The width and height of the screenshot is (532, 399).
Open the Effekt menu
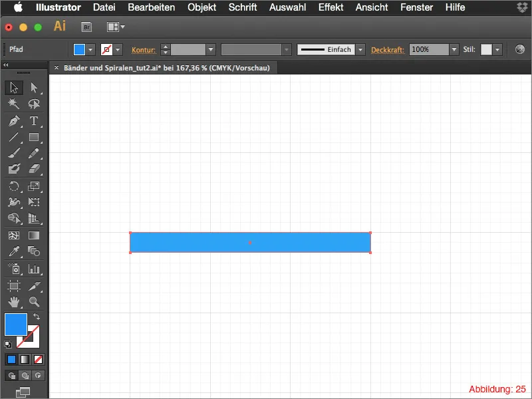(x=331, y=7)
